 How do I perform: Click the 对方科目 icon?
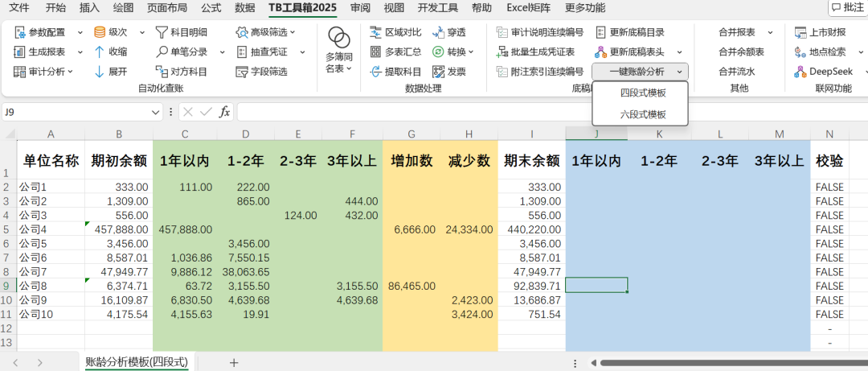click(161, 72)
